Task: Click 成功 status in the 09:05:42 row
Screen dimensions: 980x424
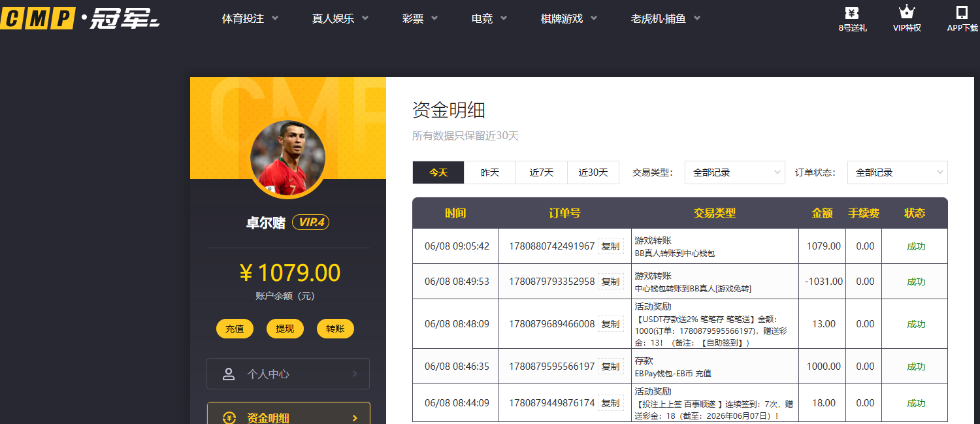Action: [916, 247]
